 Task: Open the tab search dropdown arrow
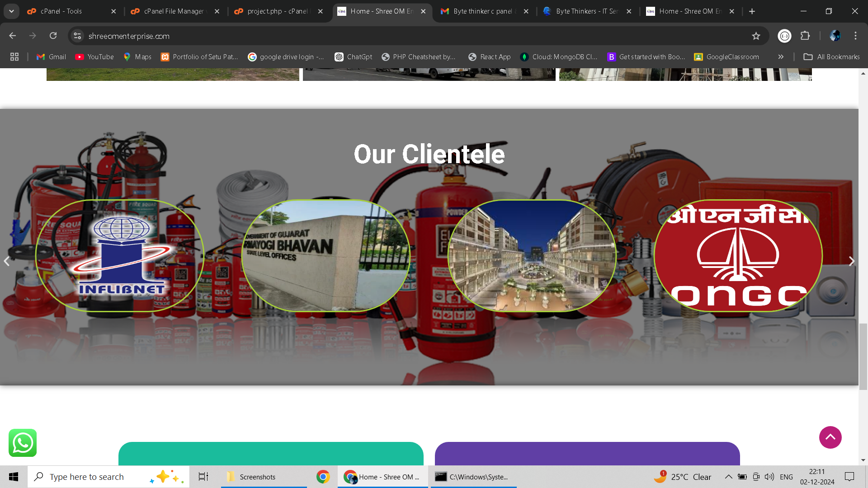coord(11,11)
